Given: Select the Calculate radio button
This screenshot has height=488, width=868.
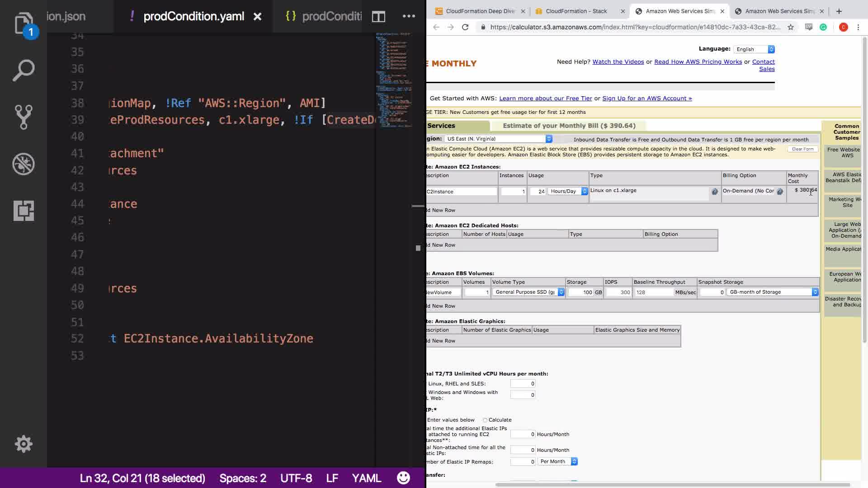Looking at the screenshot, I should pyautogui.click(x=485, y=420).
